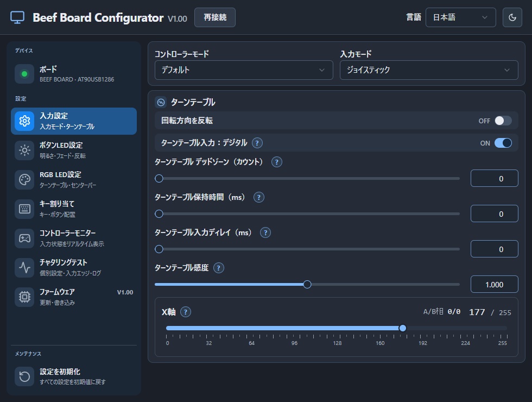Click the turntable disc icon in ターンテーブル header
532x402 pixels.
pyautogui.click(x=161, y=102)
